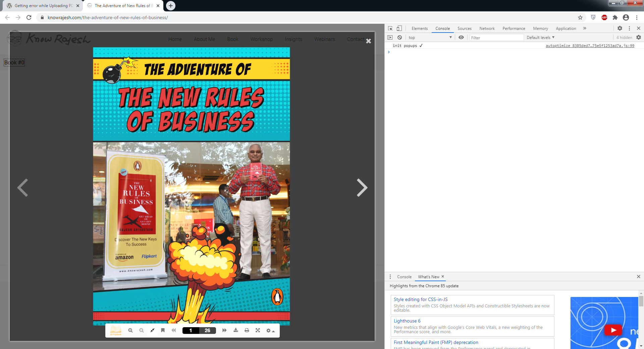Click the console prompt arrow
The width and height of the screenshot is (644, 349).
click(389, 52)
